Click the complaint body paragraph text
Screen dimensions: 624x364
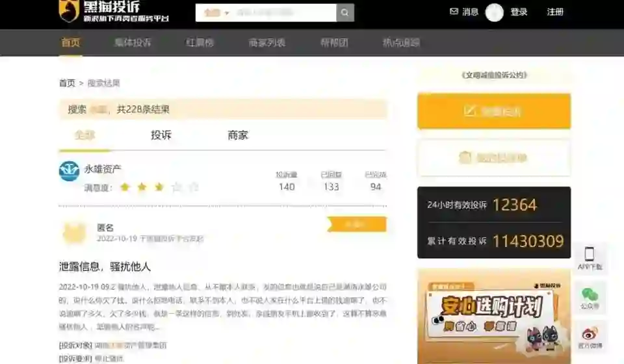coord(222,307)
